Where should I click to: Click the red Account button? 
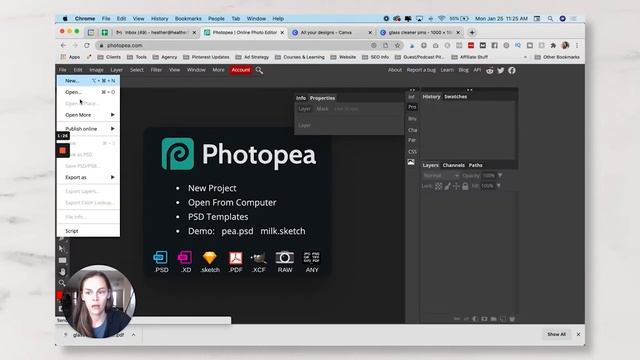(241, 70)
